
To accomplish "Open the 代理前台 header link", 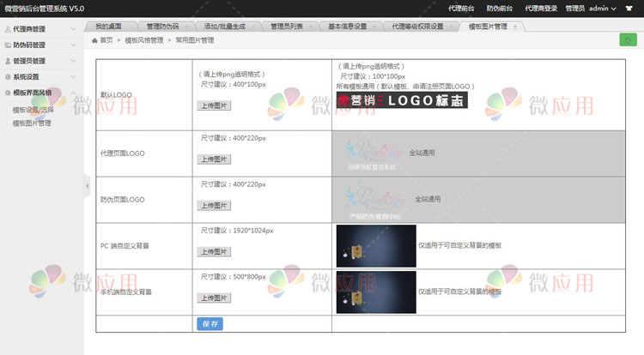I will pyautogui.click(x=461, y=9).
